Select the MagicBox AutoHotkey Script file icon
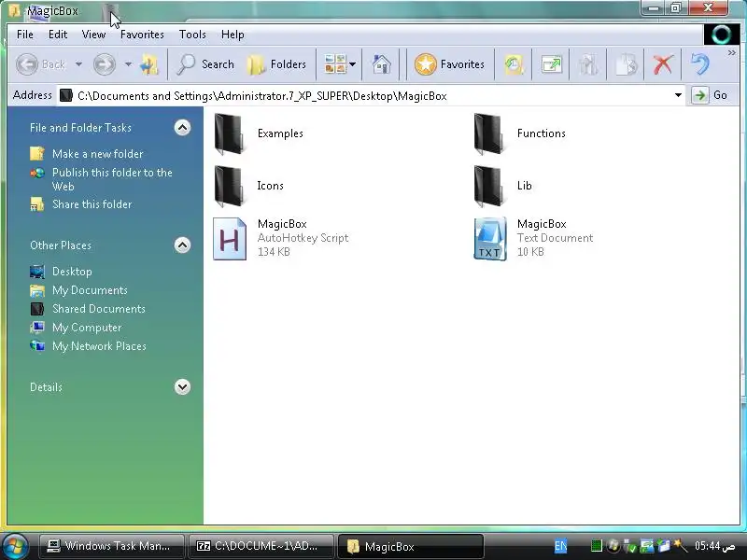 (x=230, y=239)
